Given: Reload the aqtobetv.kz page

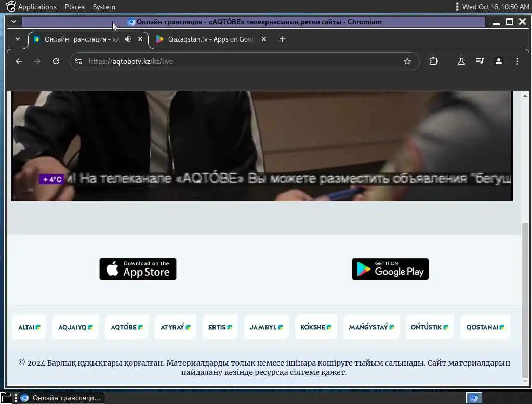Looking at the screenshot, I should tap(56, 61).
